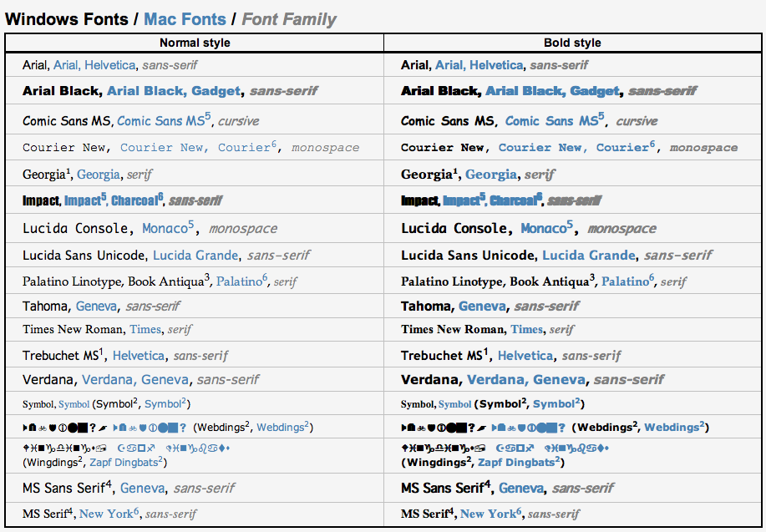Click blue "Georgia" link in the Bold column
Image resolution: width=766 pixels, height=532 pixels.
490,175
